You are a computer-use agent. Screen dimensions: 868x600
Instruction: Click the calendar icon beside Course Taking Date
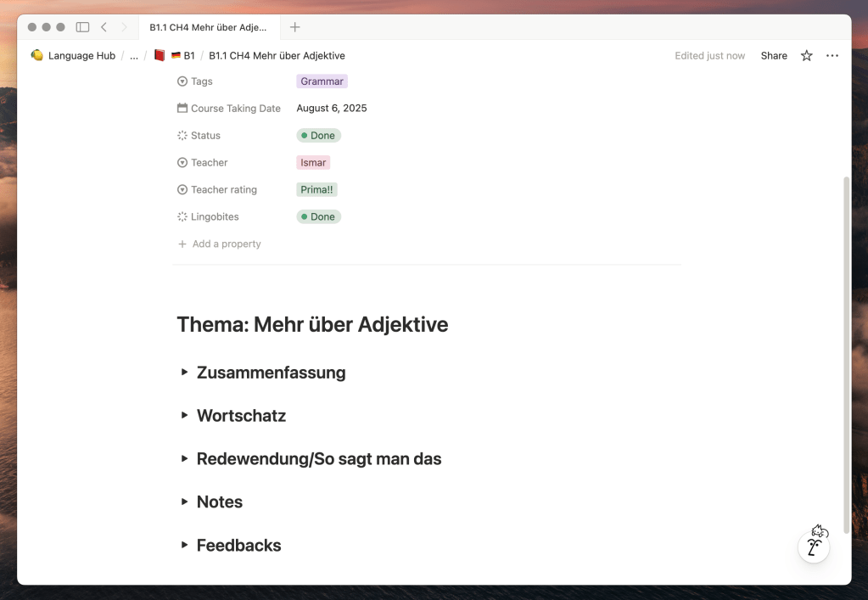tap(182, 109)
